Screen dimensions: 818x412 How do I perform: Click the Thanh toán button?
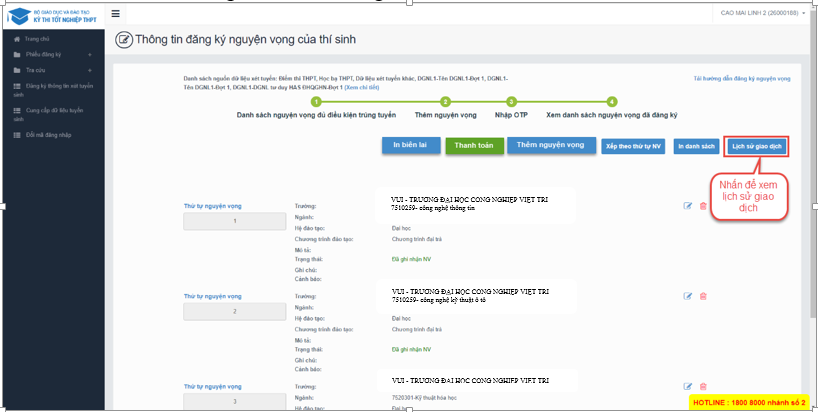tap(473, 145)
